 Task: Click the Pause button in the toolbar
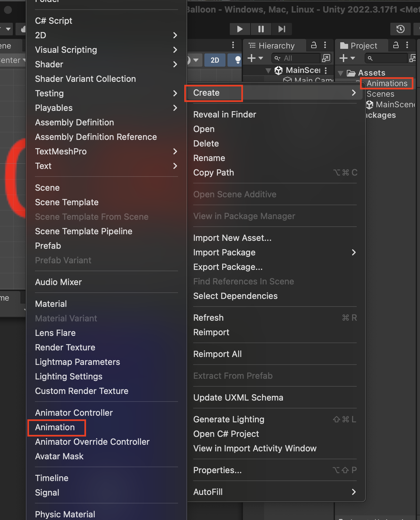tap(261, 29)
